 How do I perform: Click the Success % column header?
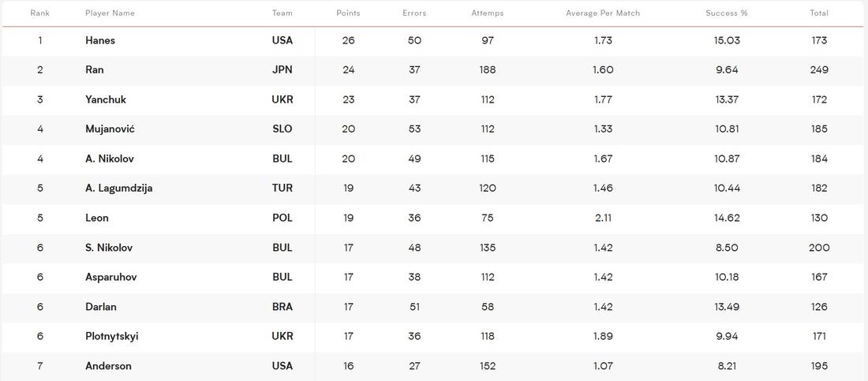726,13
